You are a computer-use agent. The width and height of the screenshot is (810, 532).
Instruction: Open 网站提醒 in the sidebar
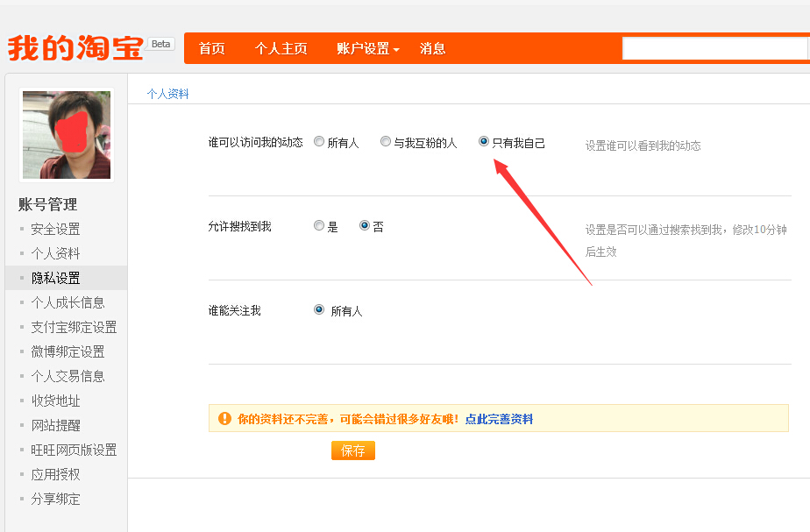(55, 426)
